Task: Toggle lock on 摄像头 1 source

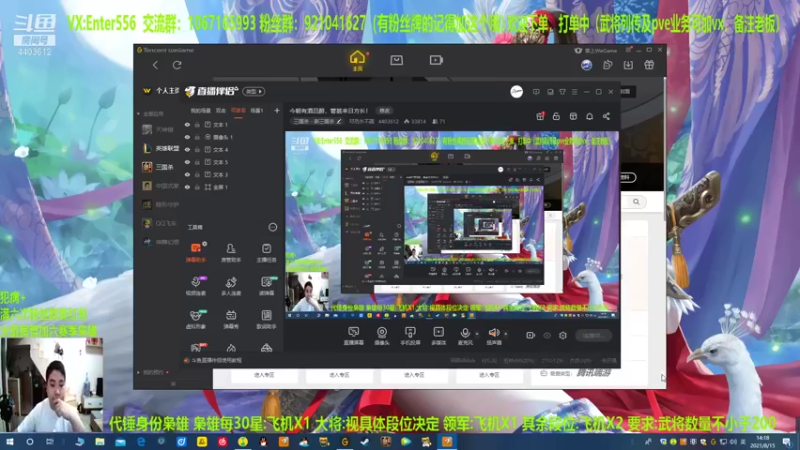Action: coord(197,137)
